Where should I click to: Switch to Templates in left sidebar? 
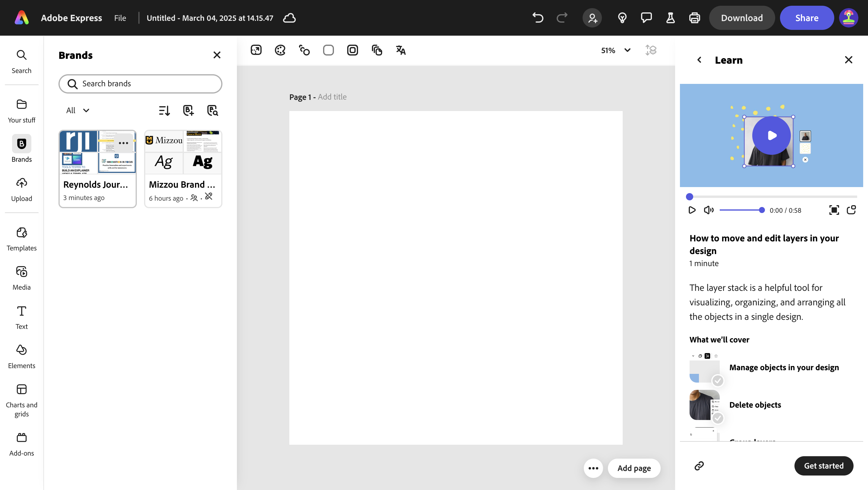22,239
